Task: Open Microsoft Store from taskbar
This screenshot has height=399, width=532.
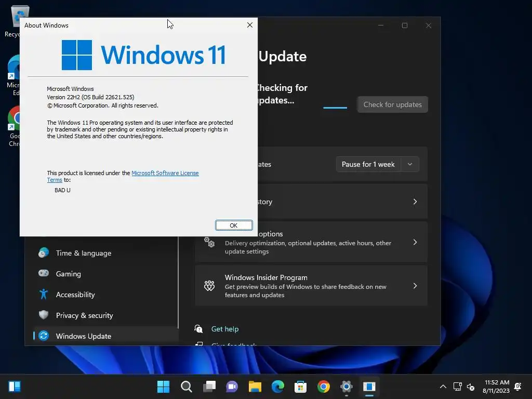Action: click(301, 387)
